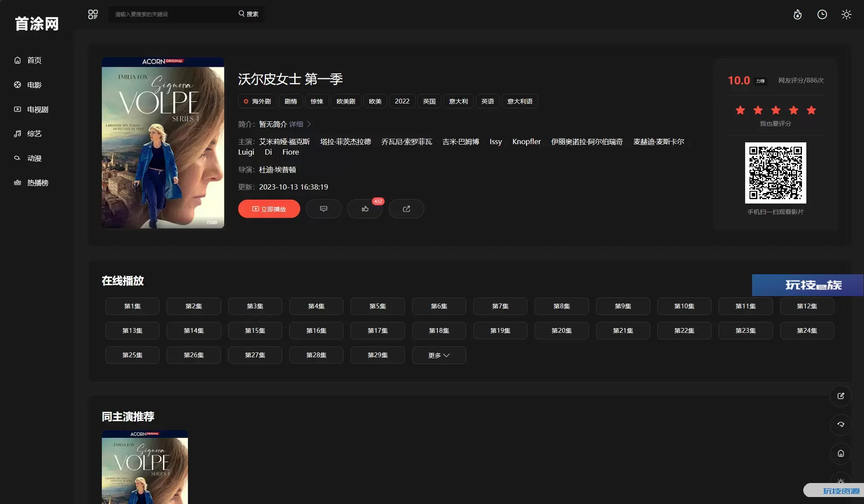This screenshot has height=504, width=864.
Task: Play episode 第12集
Action: point(807,306)
